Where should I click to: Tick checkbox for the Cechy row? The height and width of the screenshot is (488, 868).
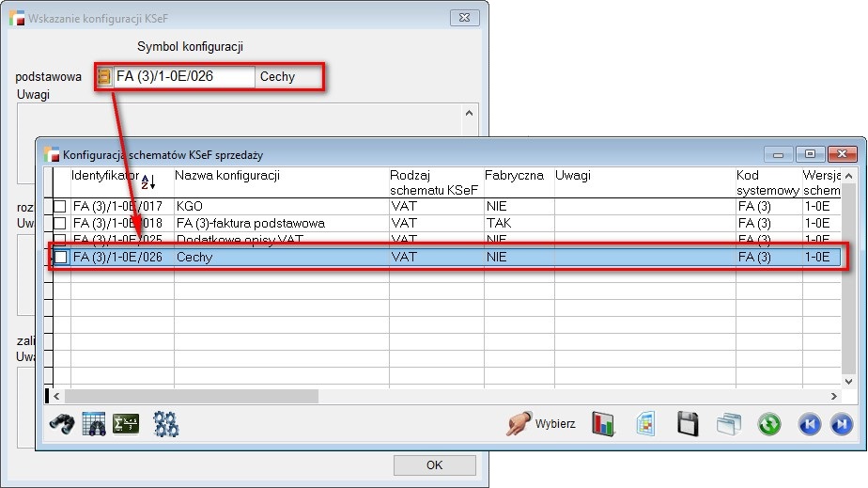point(60,257)
